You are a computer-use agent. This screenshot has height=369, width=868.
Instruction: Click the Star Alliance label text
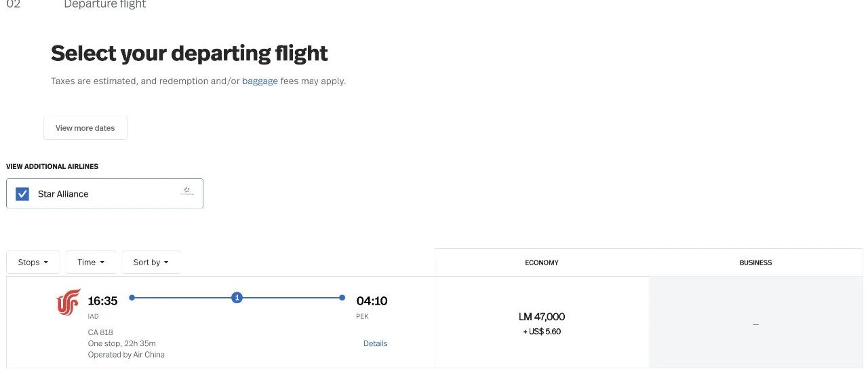click(63, 194)
